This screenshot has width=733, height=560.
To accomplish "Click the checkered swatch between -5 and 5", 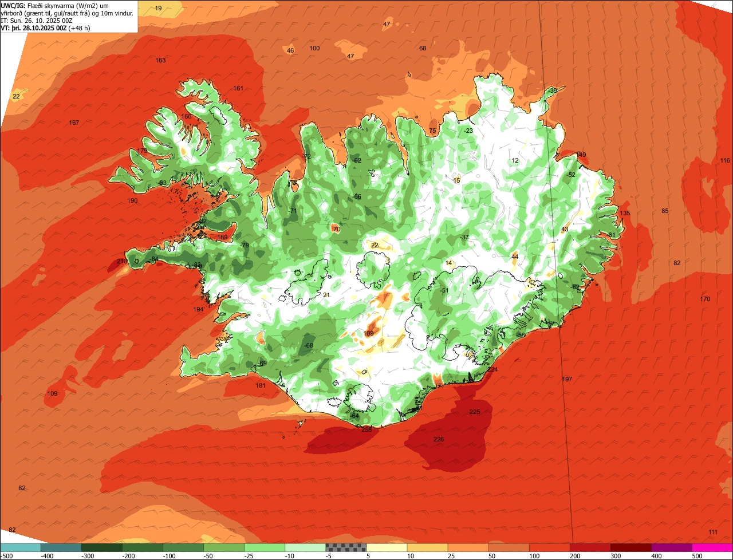I will [346, 547].
